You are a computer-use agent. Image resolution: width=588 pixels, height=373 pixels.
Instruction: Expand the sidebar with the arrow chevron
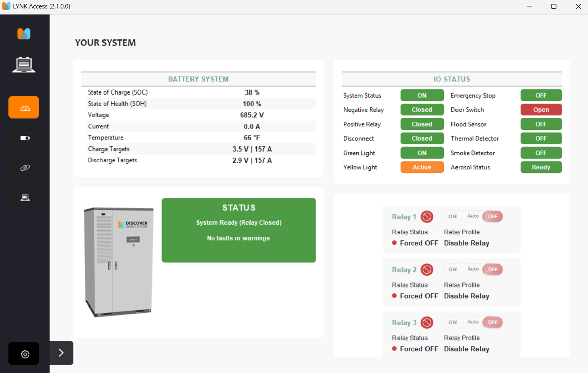[61, 353]
